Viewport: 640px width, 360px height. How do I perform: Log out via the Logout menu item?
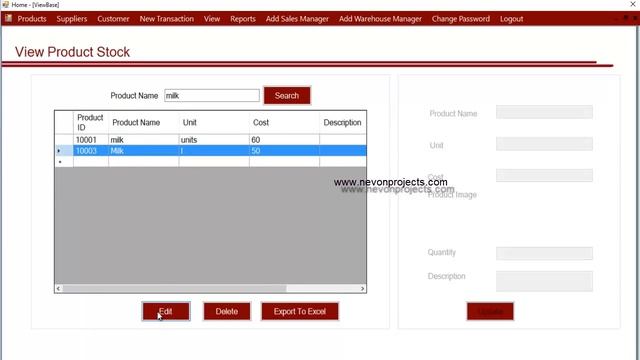click(x=511, y=19)
